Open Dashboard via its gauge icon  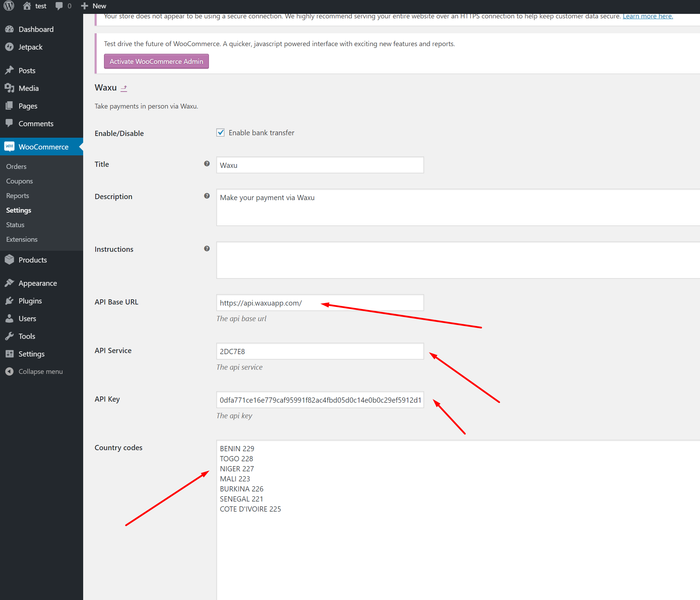pyautogui.click(x=9, y=29)
